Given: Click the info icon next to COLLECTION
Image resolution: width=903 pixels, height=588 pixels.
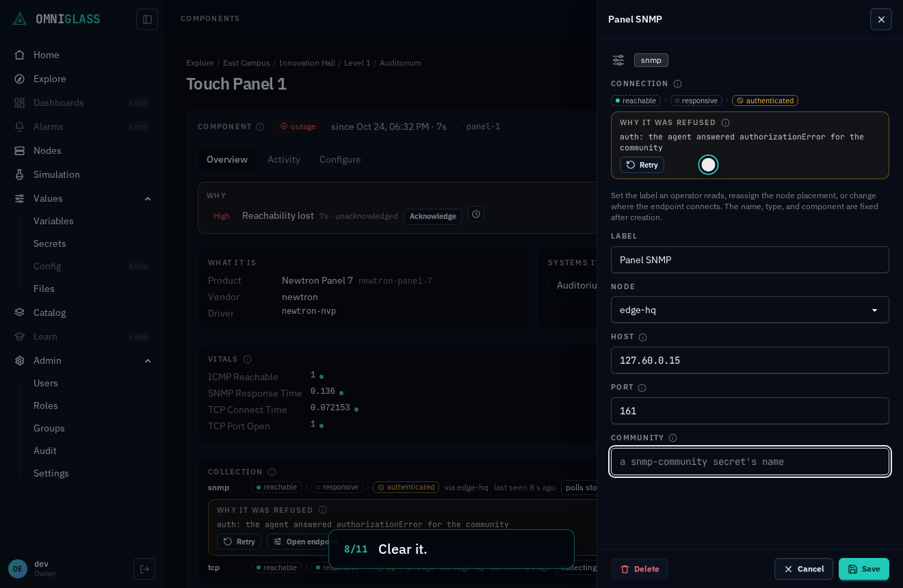Looking at the screenshot, I should (x=272, y=472).
